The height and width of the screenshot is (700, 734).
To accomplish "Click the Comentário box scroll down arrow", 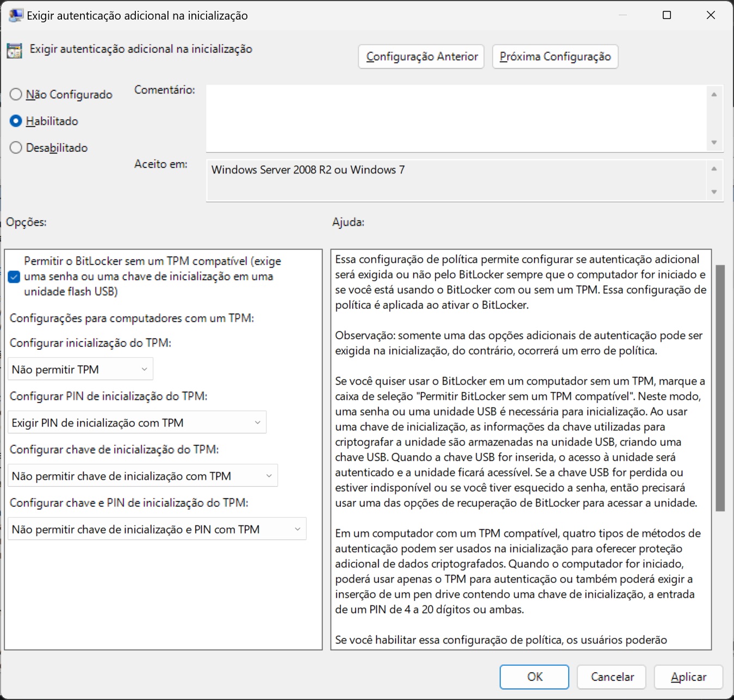I will click(714, 143).
